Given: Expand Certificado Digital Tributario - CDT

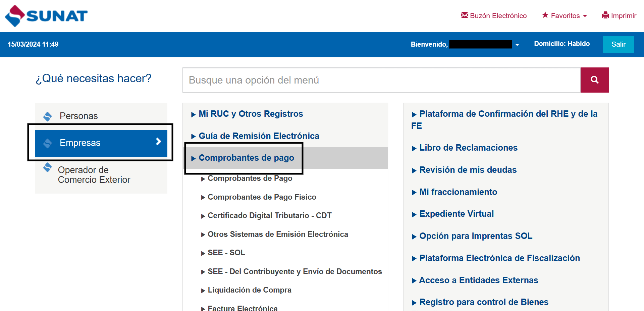Looking at the screenshot, I should 266,216.
